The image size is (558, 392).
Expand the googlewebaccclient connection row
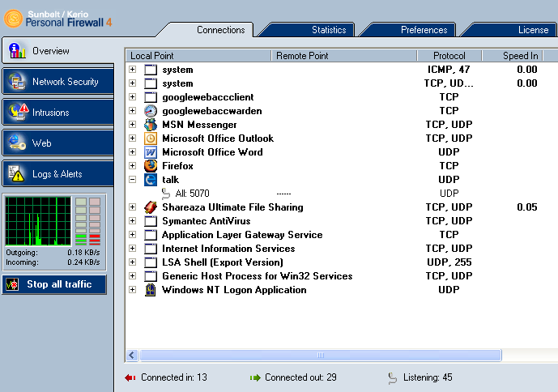tap(132, 97)
